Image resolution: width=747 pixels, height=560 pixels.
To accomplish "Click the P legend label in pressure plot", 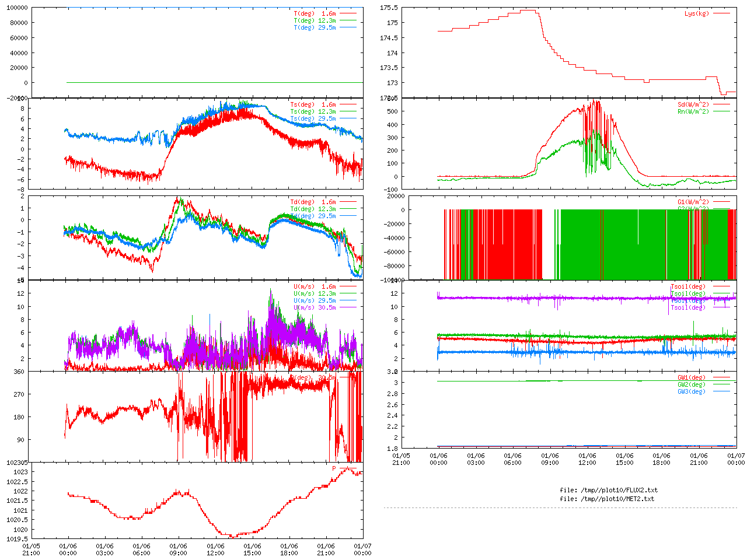I will (x=334, y=468).
